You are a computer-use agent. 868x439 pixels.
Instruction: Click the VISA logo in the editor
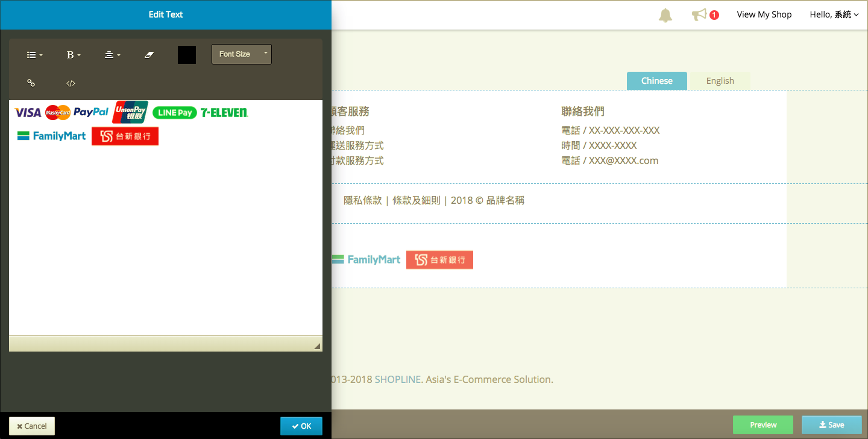pos(28,113)
